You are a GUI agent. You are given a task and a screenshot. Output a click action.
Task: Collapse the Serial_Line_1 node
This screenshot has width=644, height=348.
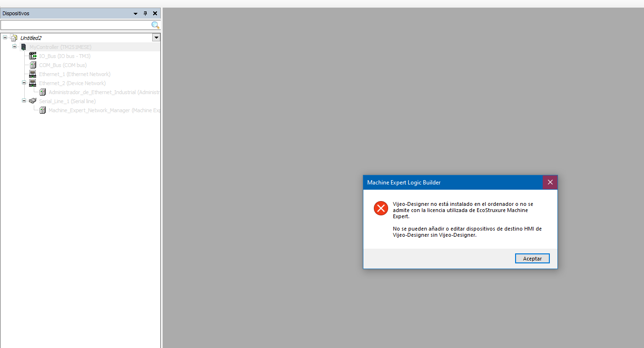24,101
